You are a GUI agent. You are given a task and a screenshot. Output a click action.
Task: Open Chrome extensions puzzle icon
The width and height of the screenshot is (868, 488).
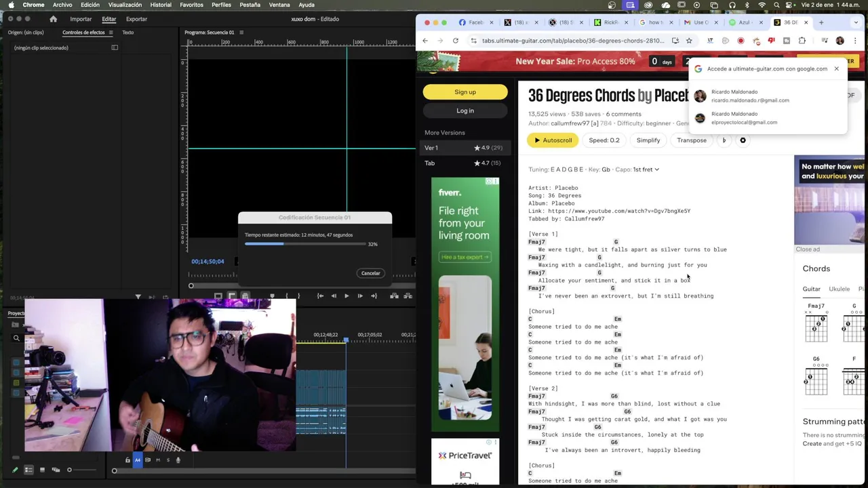(802, 41)
